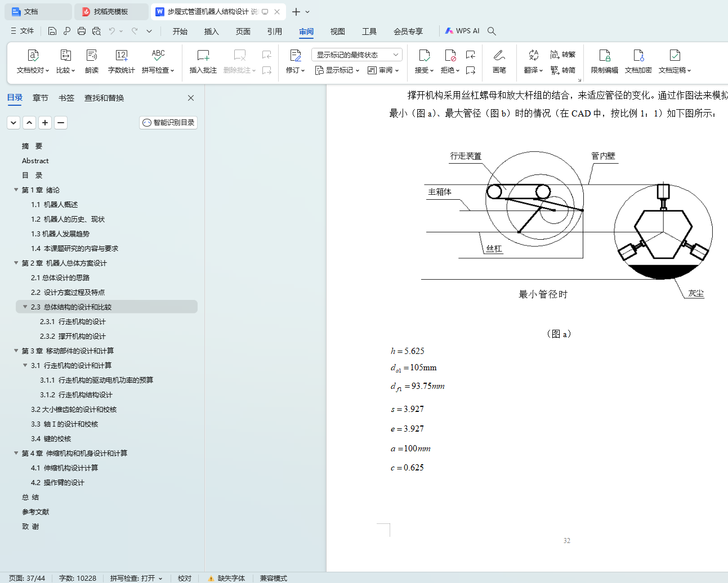728x583 pixels.
Task: Collapse the 2.3 总体结构的设计和比较 node
Action: [x=25, y=307]
